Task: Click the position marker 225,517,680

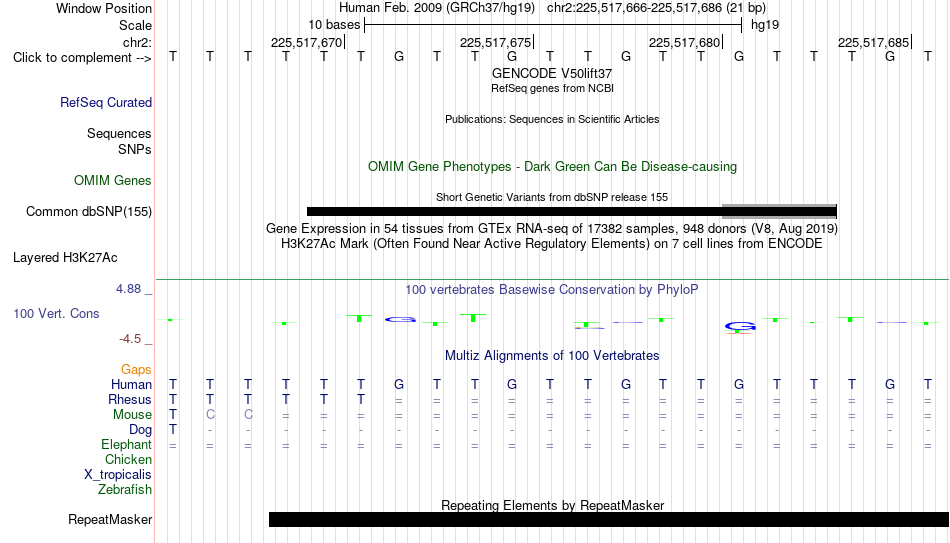Action: (x=685, y=42)
